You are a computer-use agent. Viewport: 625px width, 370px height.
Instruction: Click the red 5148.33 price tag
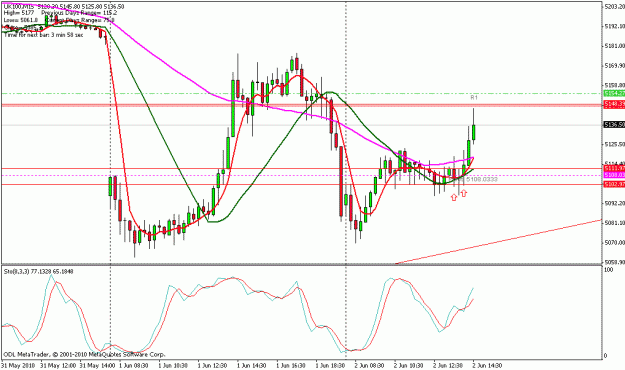tap(614, 104)
